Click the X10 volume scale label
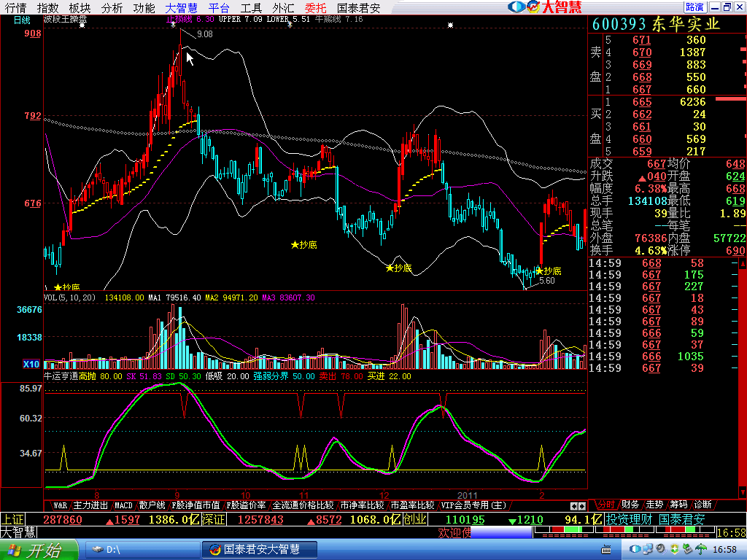Image resolution: width=747 pixels, height=560 pixels. pyautogui.click(x=31, y=365)
